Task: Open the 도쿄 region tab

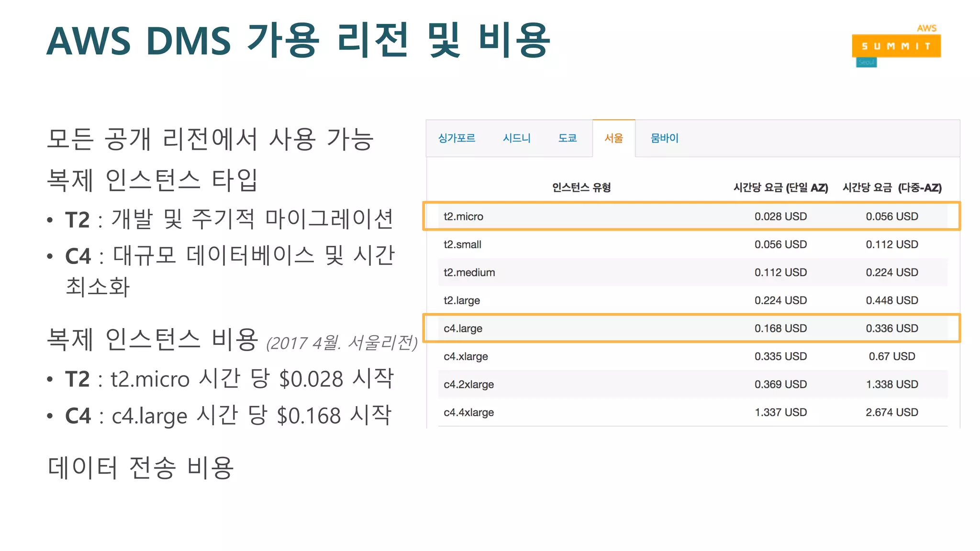Action: tap(568, 138)
